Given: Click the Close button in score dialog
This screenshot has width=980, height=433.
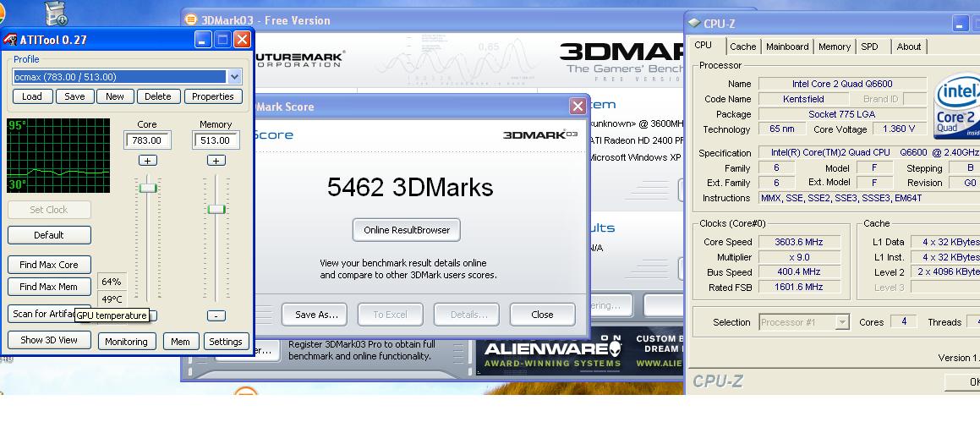Looking at the screenshot, I should pyautogui.click(x=542, y=315).
